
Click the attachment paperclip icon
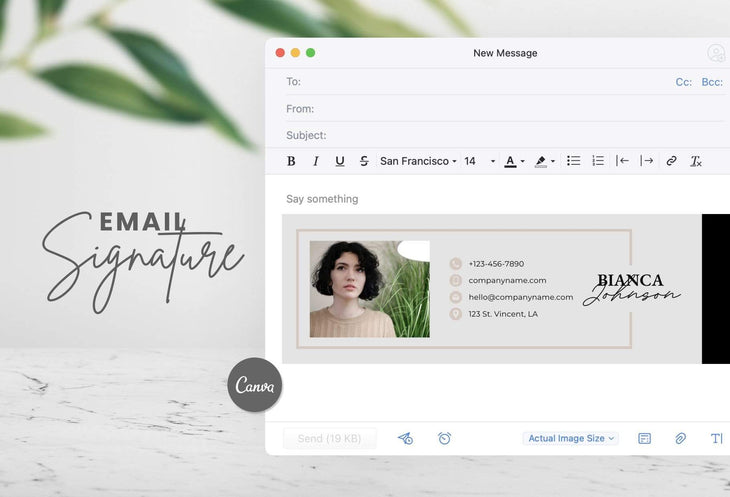pyautogui.click(x=680, y=438)
